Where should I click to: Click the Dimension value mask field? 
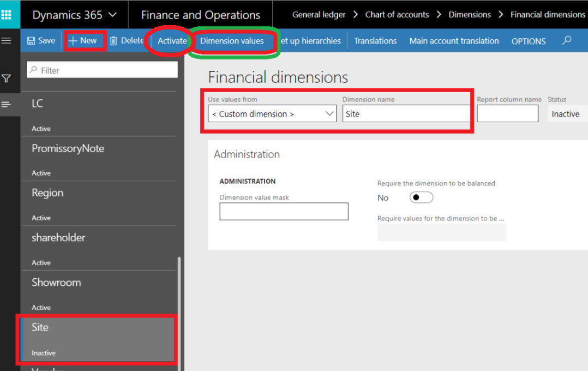click(x=284, y=211)
